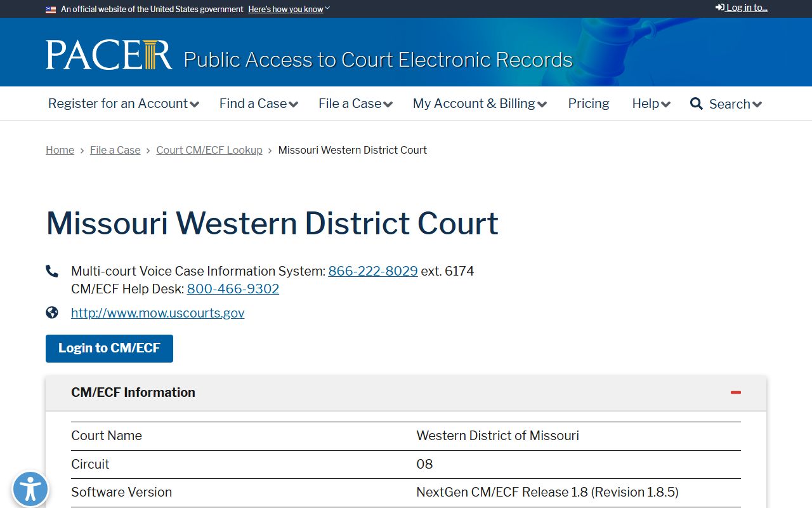Click the Missouri Western District Court heading
Screen dimensions: 812x508
272,224
